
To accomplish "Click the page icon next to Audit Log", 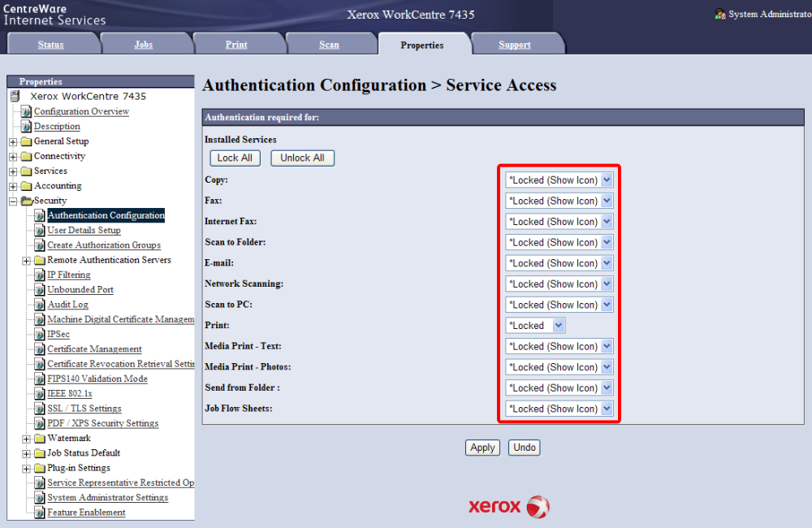I will tap(39, 305).
